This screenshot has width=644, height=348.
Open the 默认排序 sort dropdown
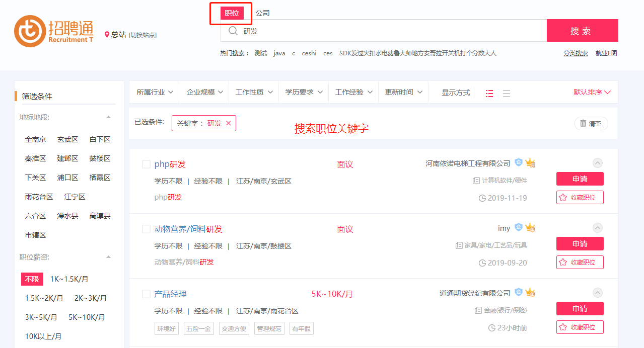(592, 93)
